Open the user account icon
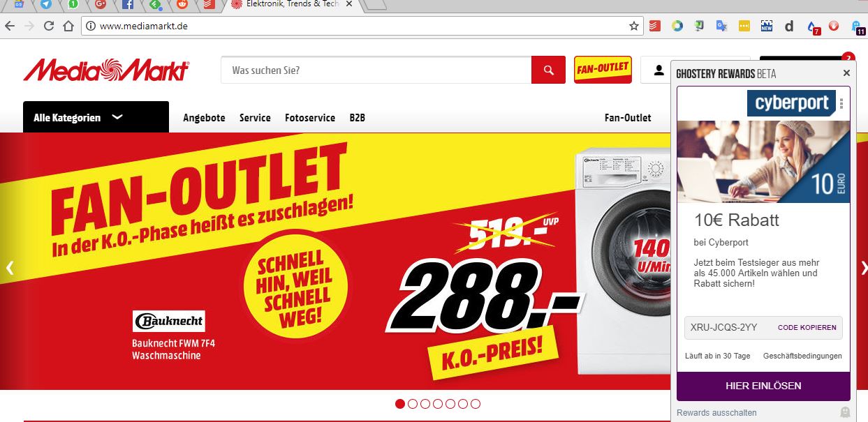 click(659, 70)
